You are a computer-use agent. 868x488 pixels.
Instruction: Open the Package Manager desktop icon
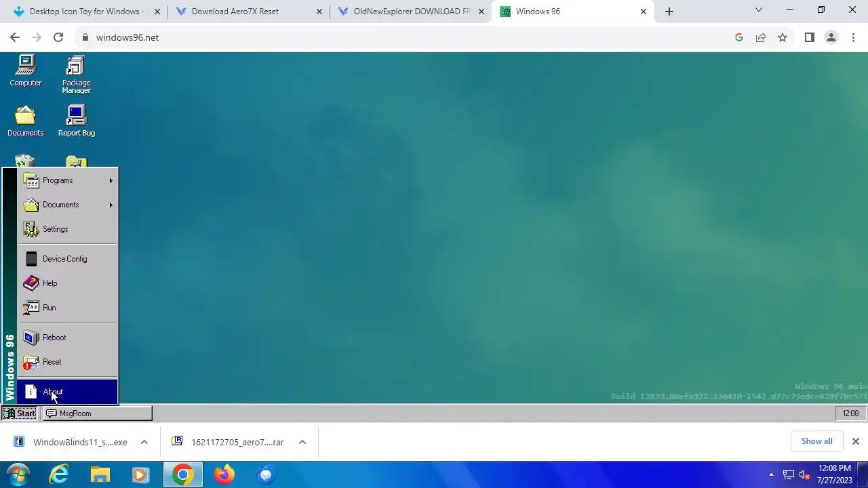pyautogui.click(x=76, y=75)
